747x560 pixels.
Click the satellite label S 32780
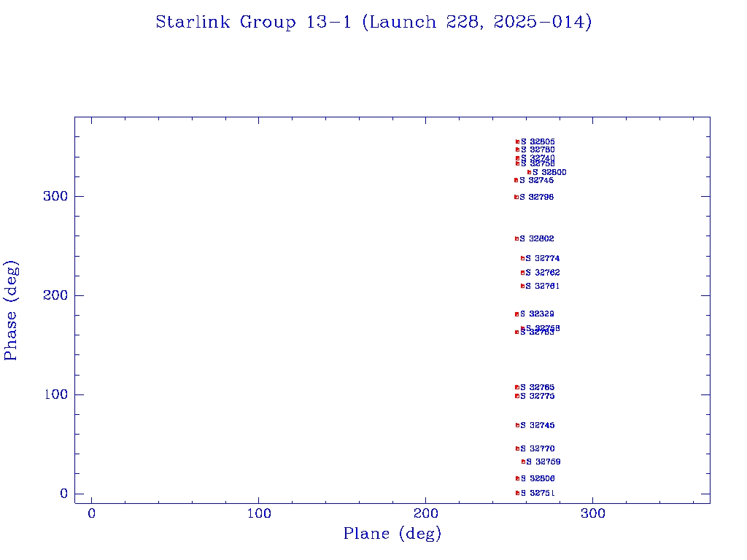[538, 149]
